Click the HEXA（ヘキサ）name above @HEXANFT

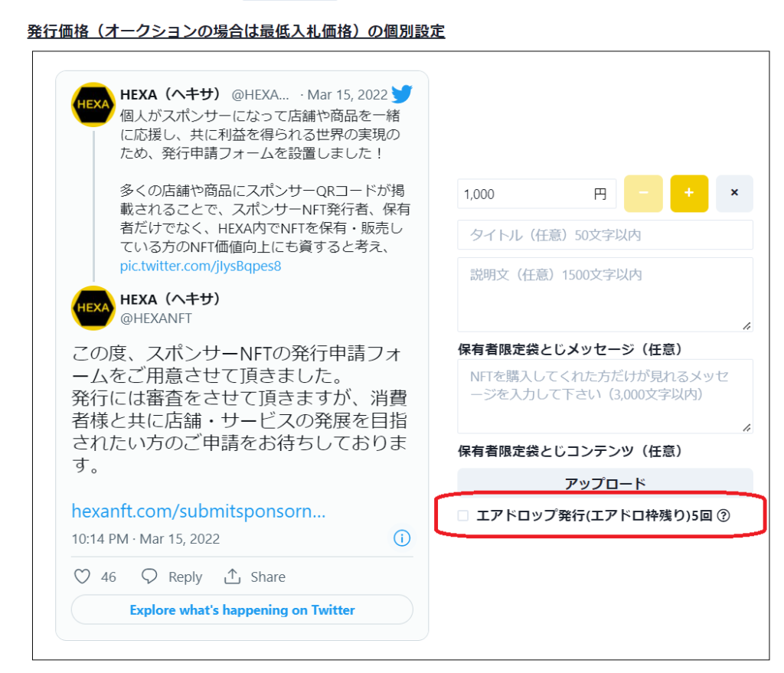(170, 299)
